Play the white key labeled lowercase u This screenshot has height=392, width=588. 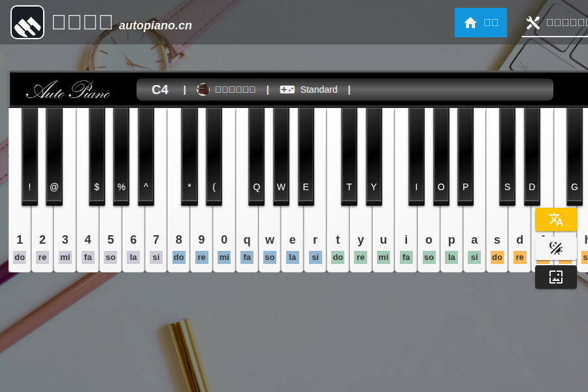coord(384,240)
